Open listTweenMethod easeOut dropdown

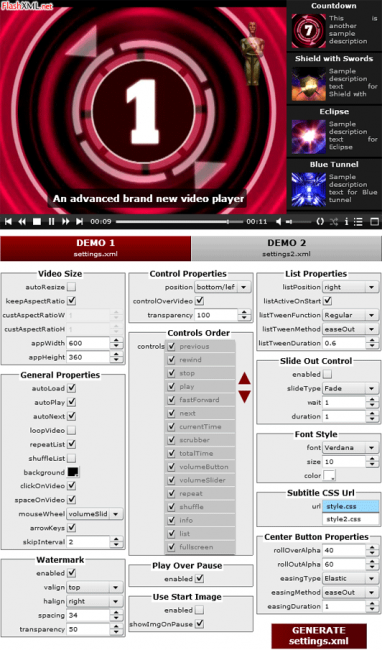point(351,329)
